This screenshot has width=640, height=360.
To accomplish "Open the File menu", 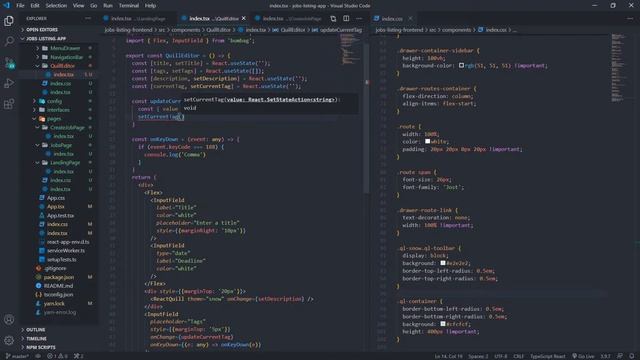I will (20, 6).
